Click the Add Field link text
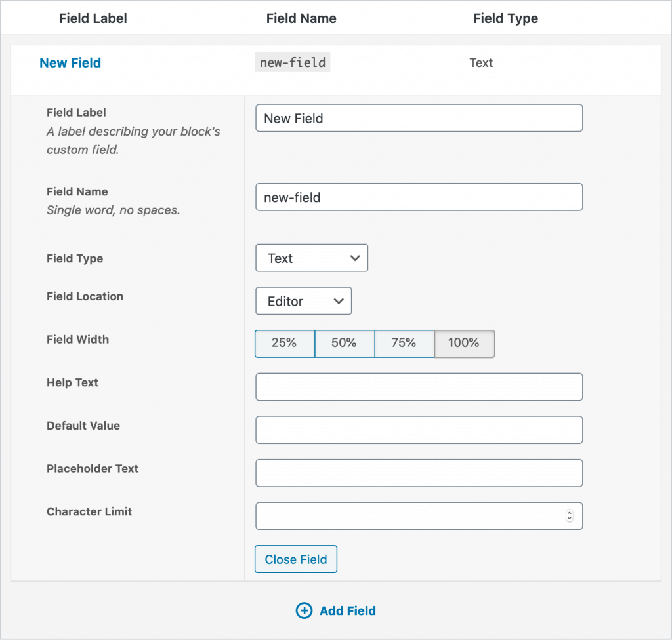Viewport: 672px width, 640px height. pyautogui.click(x=348, y=610)
